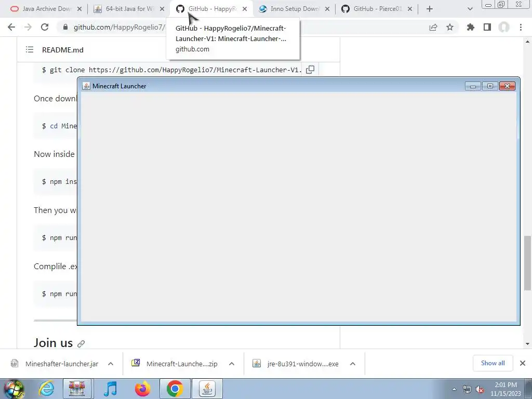The width and height of the screenshot is (532, 399).
Task: Open the share this page icon
Action: 433,27
